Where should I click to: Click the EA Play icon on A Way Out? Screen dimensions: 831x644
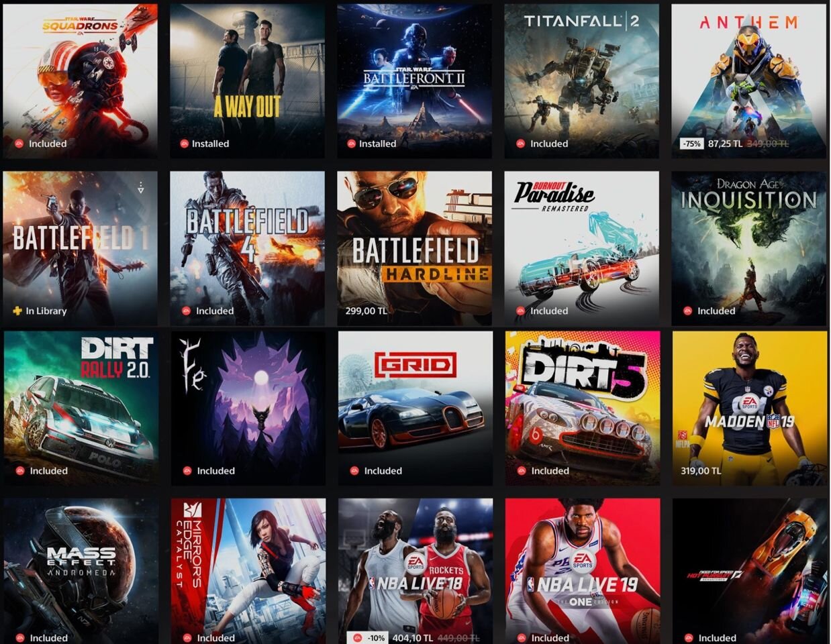click(184, 144)
